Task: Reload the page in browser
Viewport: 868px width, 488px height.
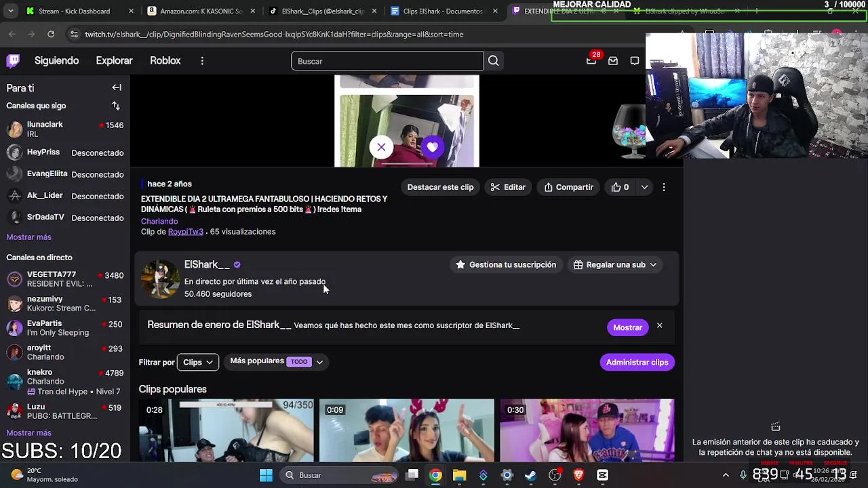Action: pyautogui.click(x=51, y=34)
